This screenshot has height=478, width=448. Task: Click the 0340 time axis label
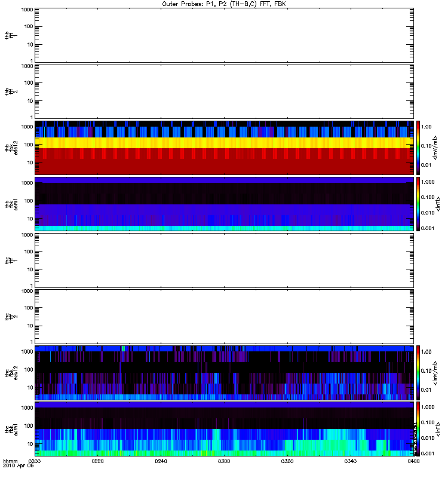click(x=351, y=461)
